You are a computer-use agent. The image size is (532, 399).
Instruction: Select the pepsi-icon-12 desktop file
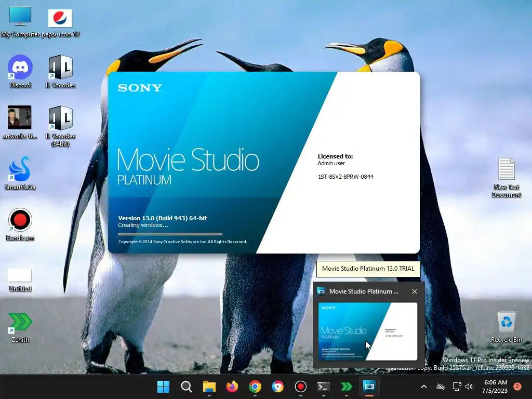click(x=60, y=22)
